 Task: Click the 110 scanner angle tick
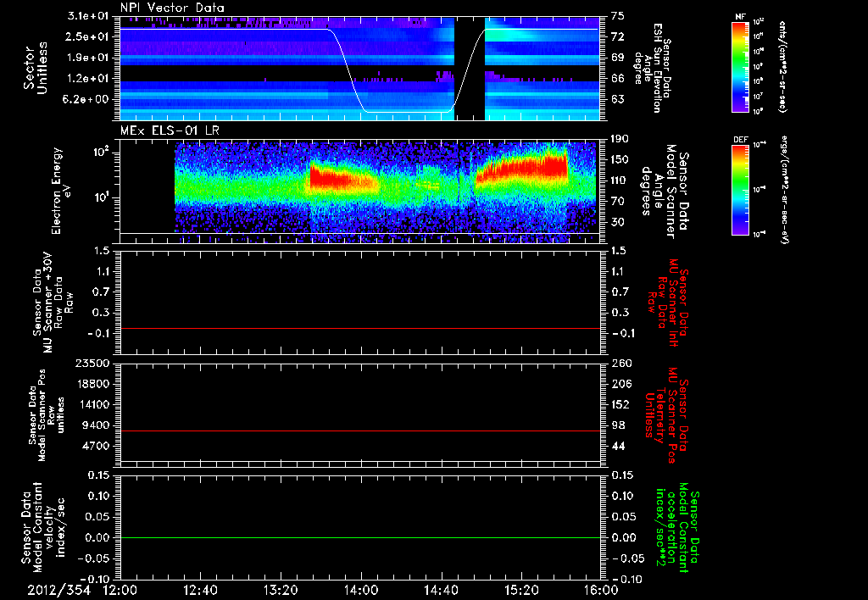[620, 181]
